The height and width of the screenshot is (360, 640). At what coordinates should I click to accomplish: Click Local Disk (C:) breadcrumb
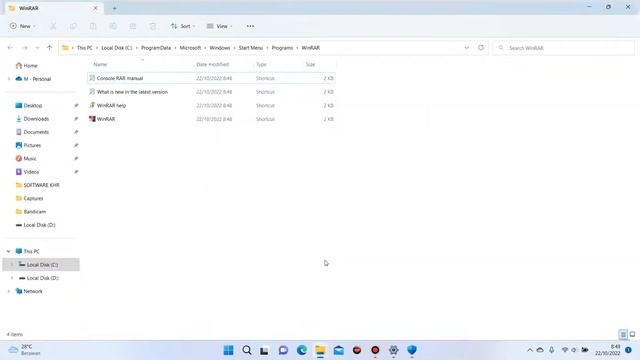(117, 48)
